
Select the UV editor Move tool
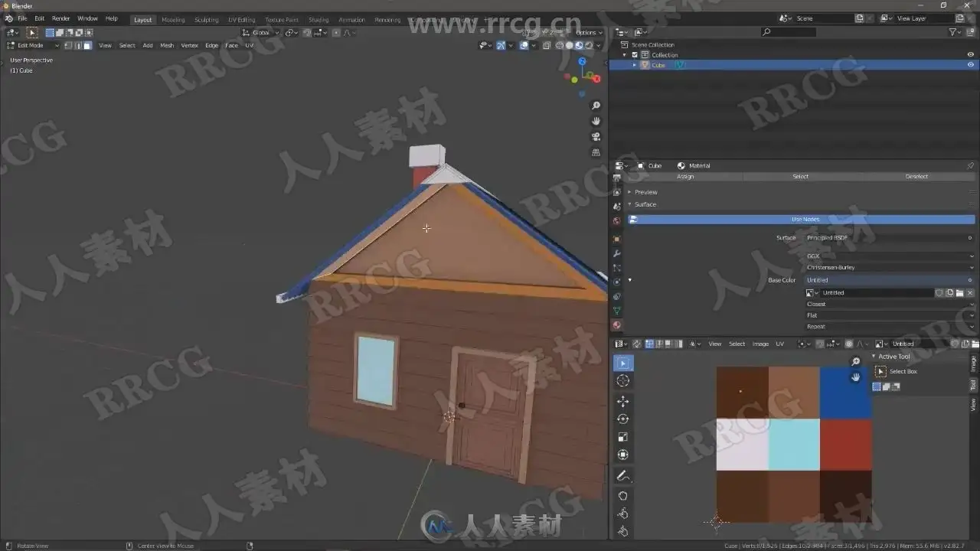click(623, 401)
